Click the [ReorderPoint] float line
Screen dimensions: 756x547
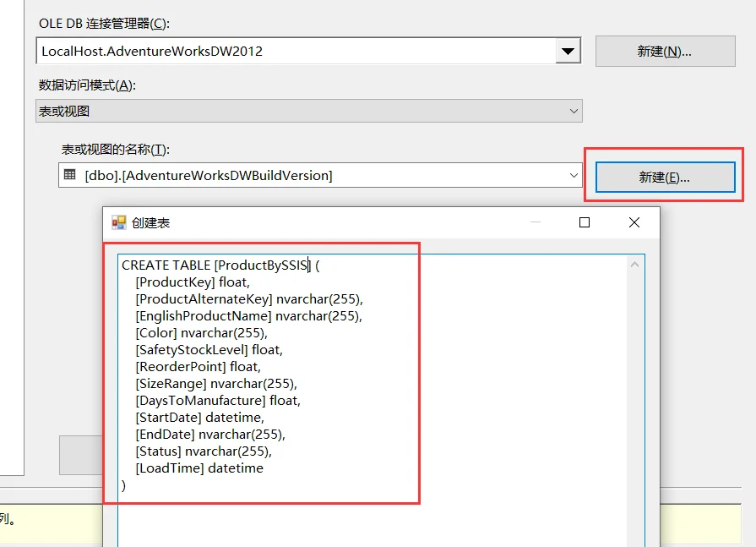199,367
